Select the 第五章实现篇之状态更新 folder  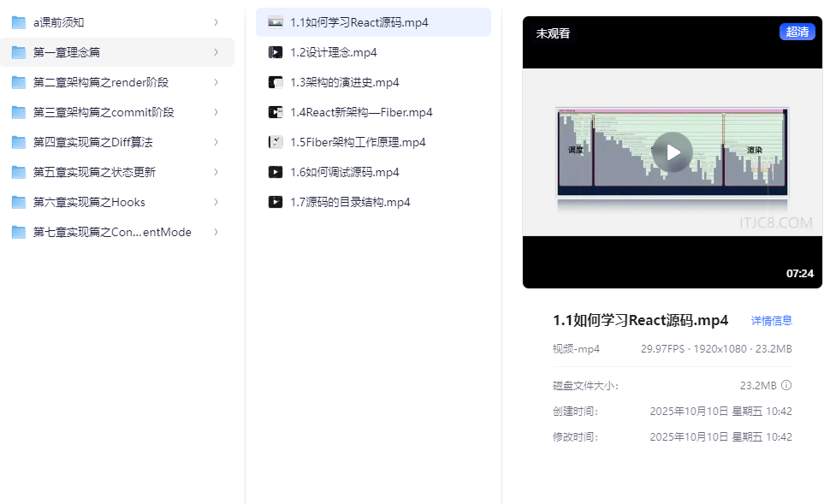[94, 172]
